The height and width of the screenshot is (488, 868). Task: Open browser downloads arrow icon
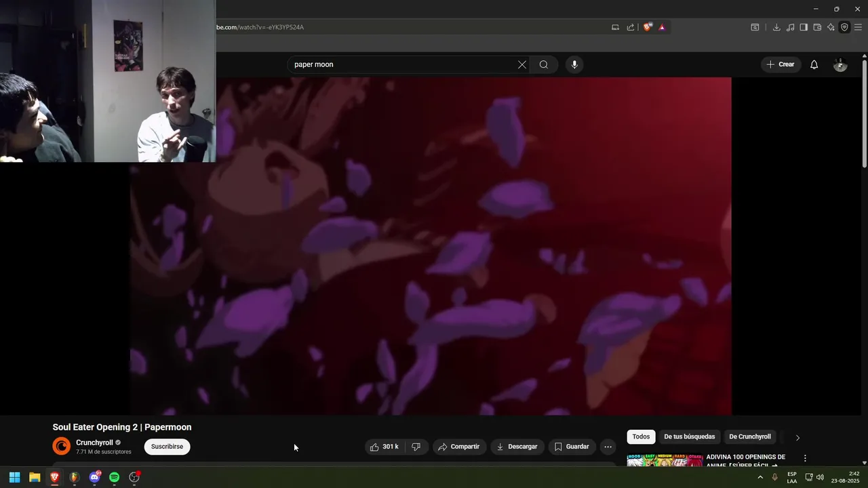(776, 27)
